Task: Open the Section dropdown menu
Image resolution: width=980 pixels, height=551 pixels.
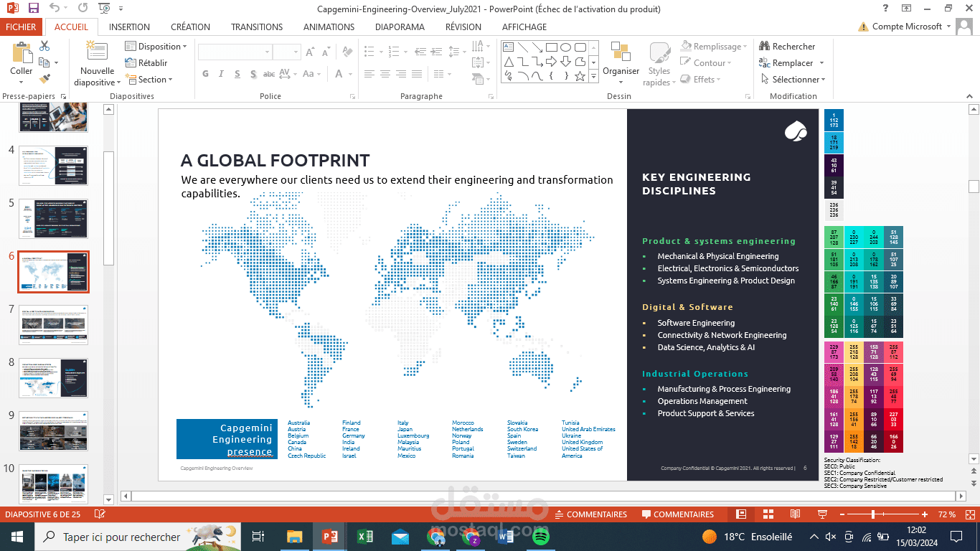Action: [150, 80]
